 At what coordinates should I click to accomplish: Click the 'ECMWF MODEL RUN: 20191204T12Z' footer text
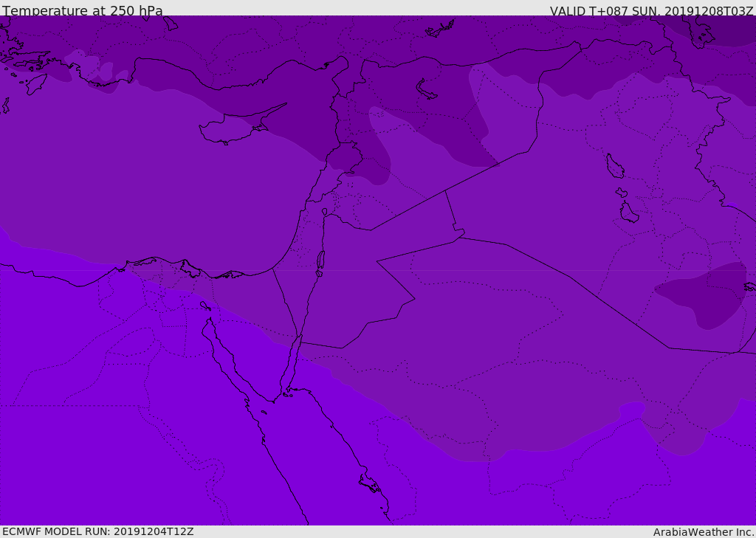coord(98,532)
